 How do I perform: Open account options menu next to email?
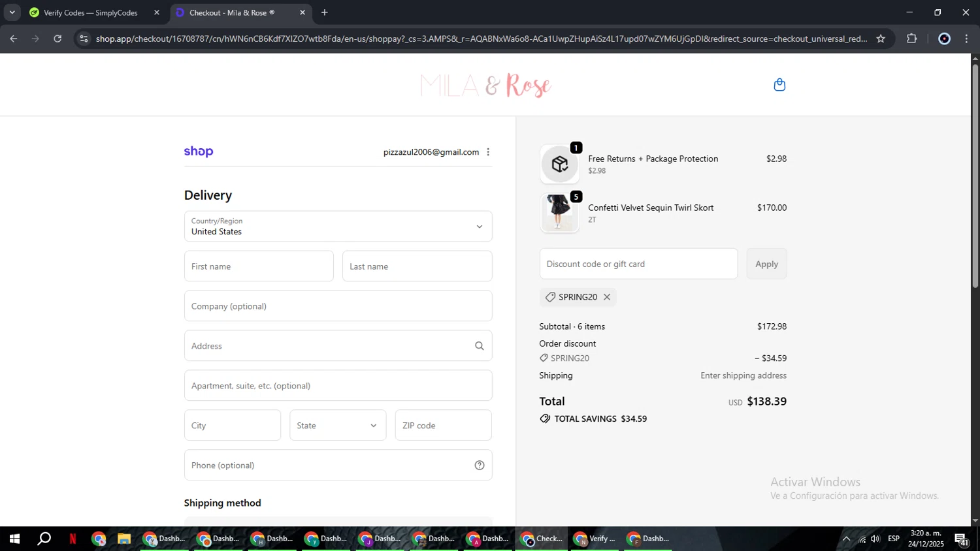tap(488, 152)
